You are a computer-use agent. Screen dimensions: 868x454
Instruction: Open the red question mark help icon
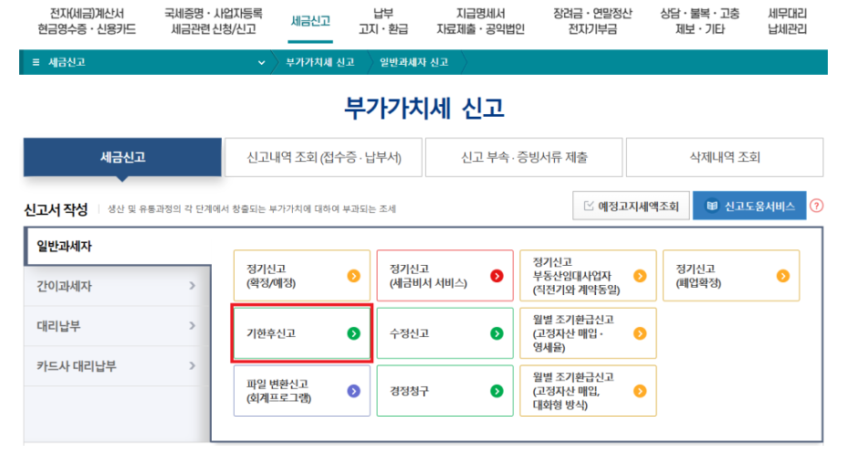pos(817,206)
